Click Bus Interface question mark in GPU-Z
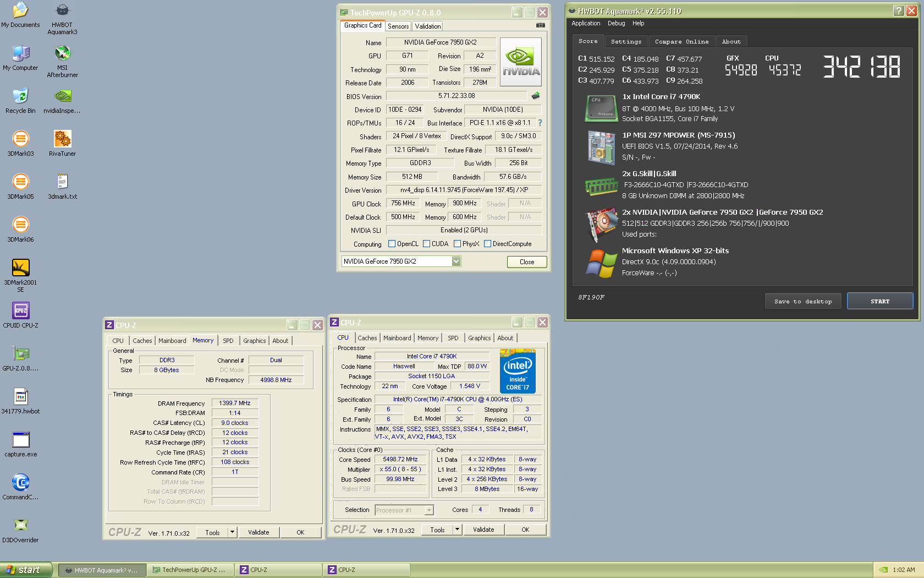 540,123
